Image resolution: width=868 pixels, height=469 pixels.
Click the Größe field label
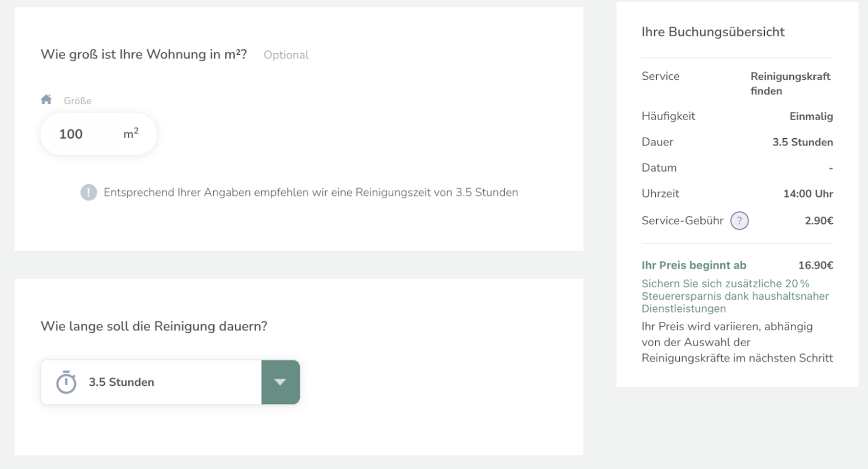point(78,101)
